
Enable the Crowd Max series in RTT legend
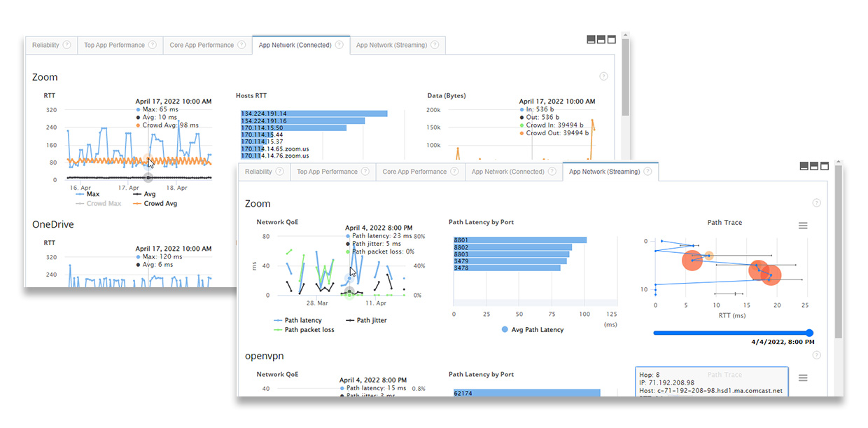[98, 204]
